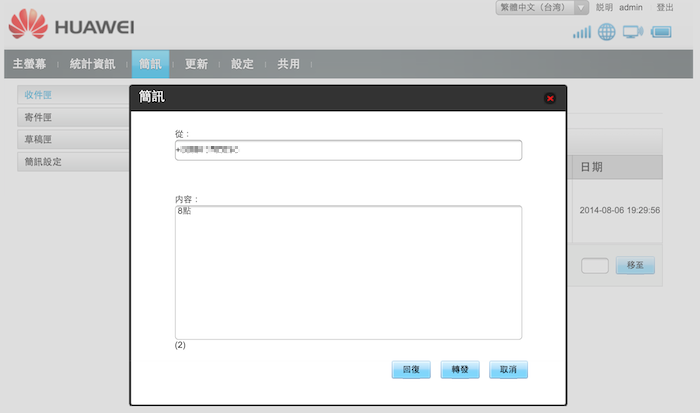Click the battery status icon
The height and width of the screenshot is (413, 700).
click(x=661, y=32)
